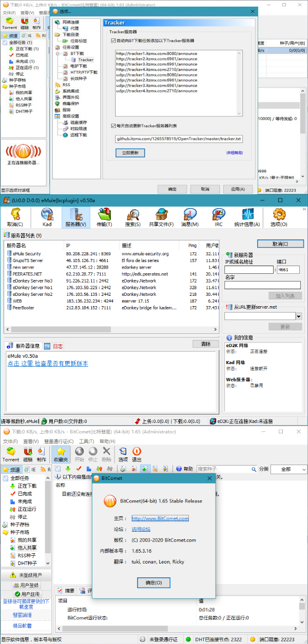Switch to 摘要 tab in BitComet 1.65 bottom panel
The image size is (308, 644).
click(x=66, y=590)
